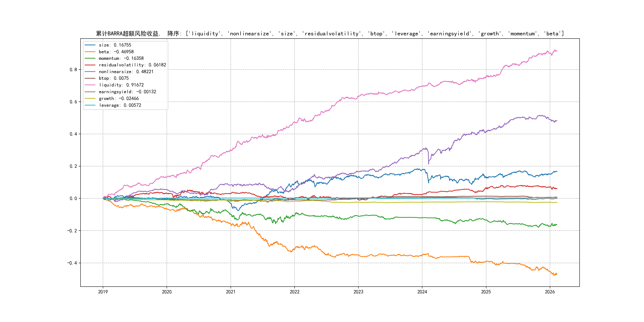Click the 'momentum: -0.16358' legend label
The image size is (644, 322).
[121, 58]
